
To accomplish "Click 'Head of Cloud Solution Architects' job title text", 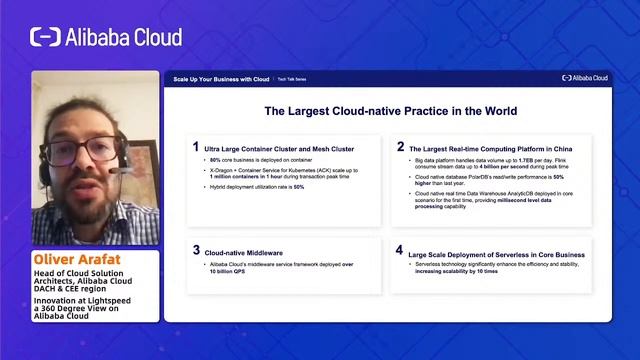I will [x=83, y=281].
